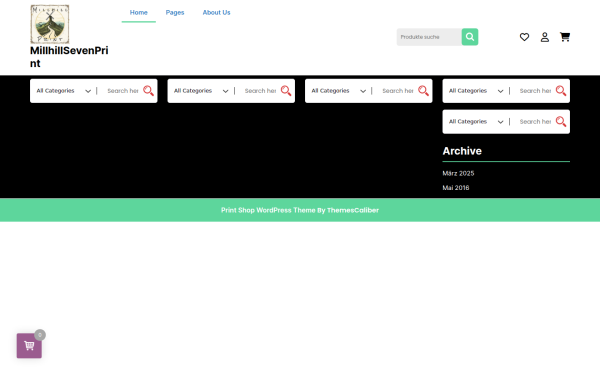The image size is (600, 375).
Task: Expand the first widget's All Categories dropdown
Action: (64, 91)
